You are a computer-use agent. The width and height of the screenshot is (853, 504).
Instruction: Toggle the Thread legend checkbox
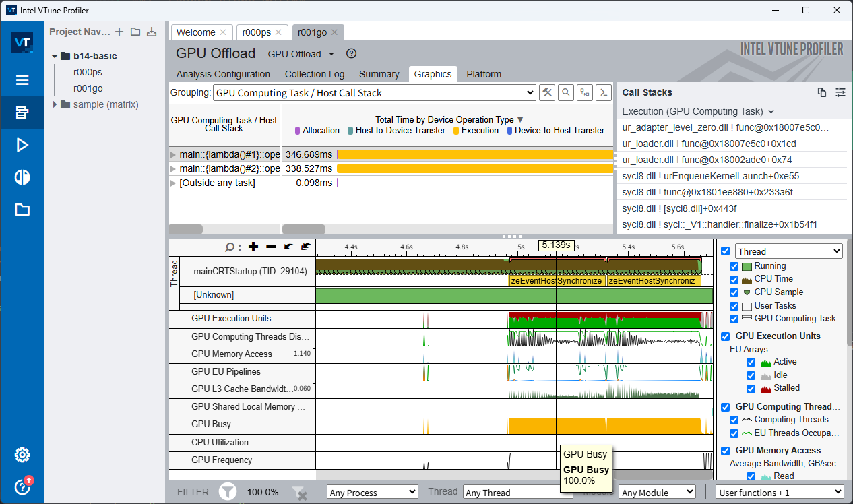click(726, 251)
